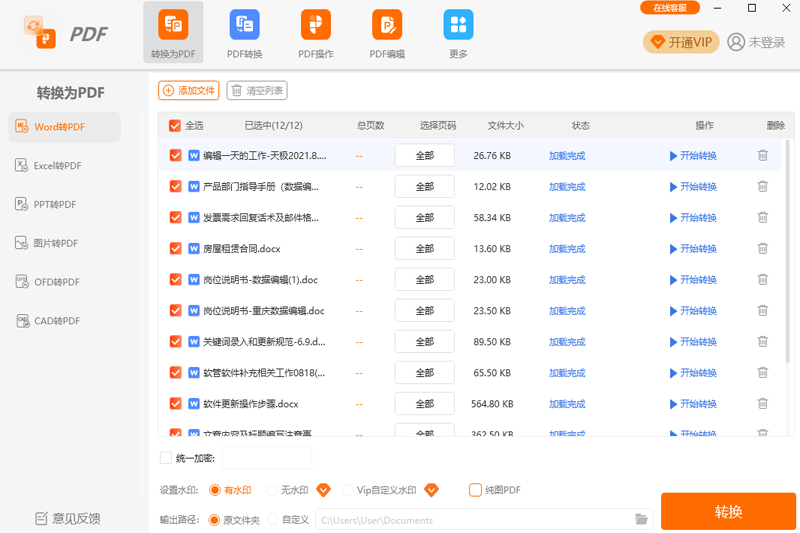Open page selector 全部 for 软件更新操作步骤.docx
The width and height of the screenshot is (800, 533).
point(424,404)
